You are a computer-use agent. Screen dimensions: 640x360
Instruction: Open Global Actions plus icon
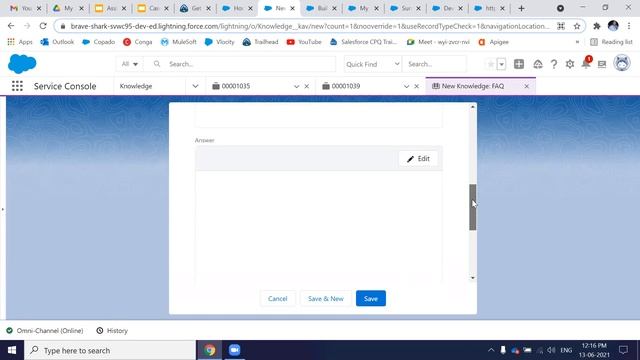pos(519,64)
